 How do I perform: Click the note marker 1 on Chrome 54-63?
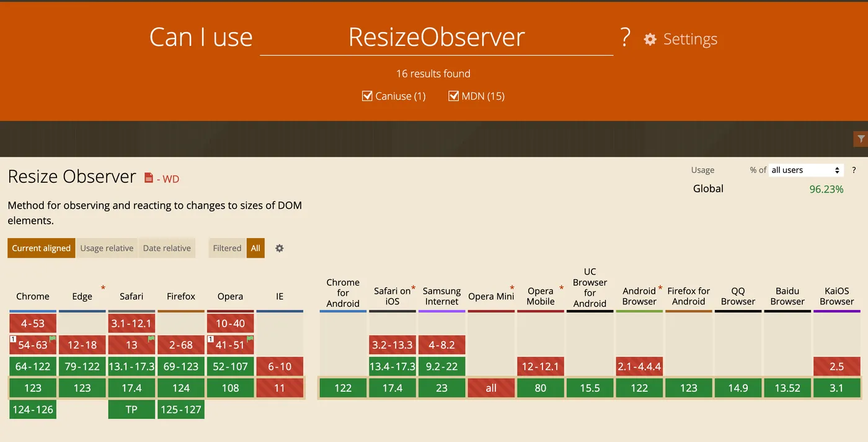pyautogui.click(x=12, y=339)
